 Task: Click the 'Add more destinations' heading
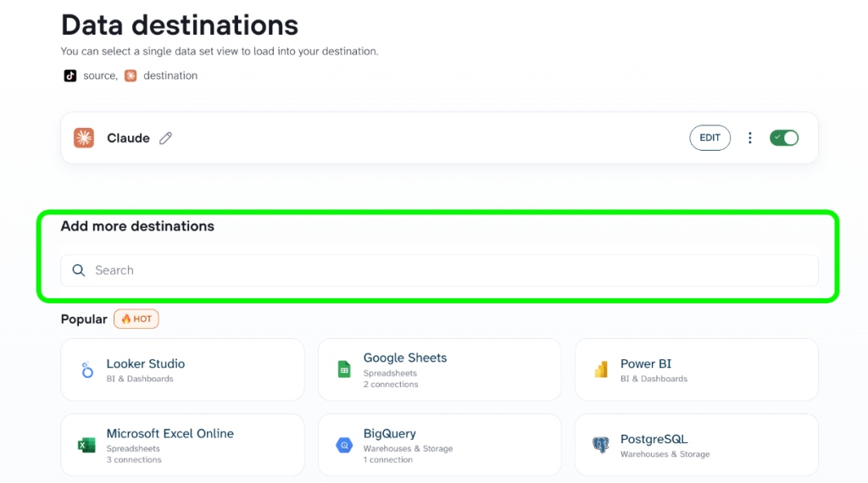coord(137,226)
